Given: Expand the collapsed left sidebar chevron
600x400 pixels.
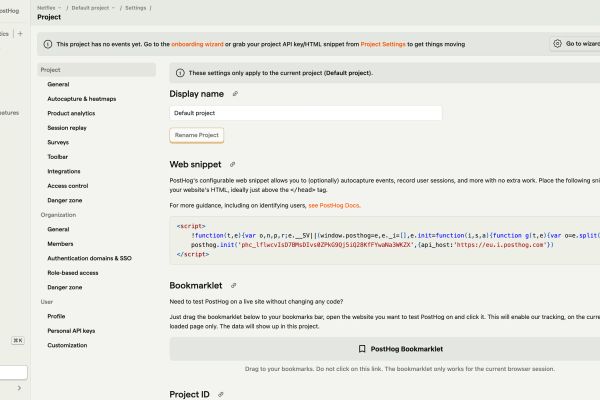Looking at the screenshot, I should [x=19, y=388].
